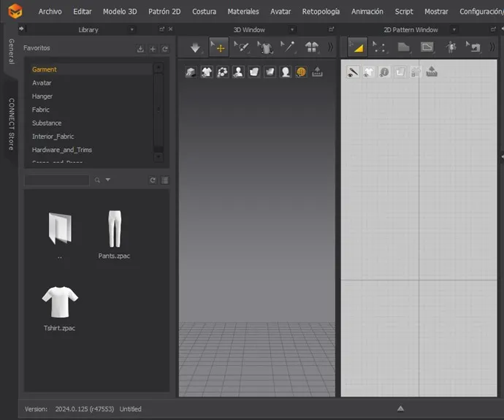Open the Library panel dropdown arrow

[131, 29]
